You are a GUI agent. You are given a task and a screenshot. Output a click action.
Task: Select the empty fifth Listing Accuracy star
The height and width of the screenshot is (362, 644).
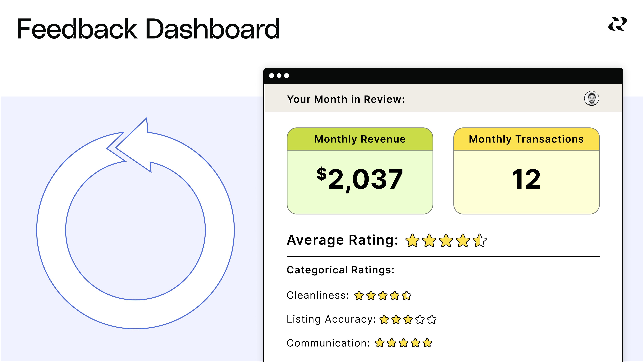(x=432, y=320)
